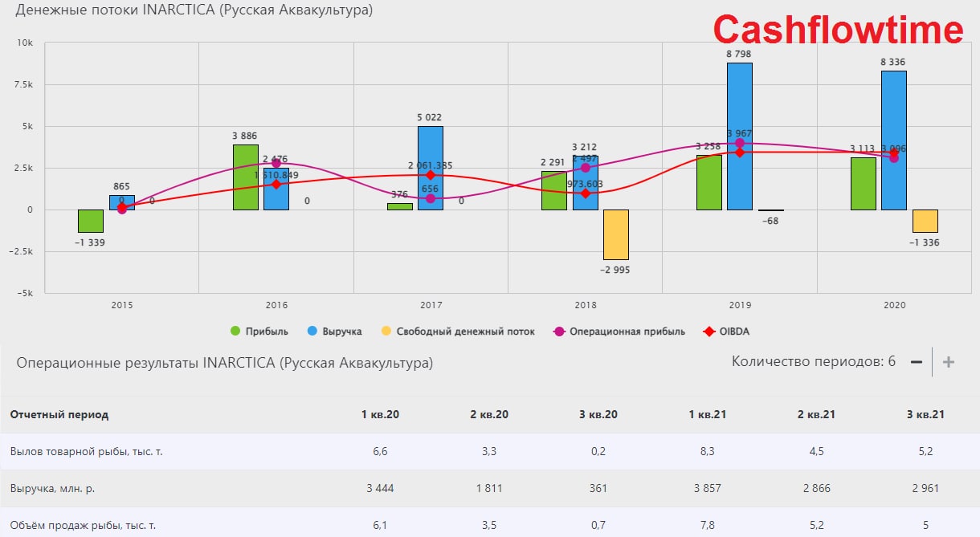Increase number of periods with plus
Screen dimensions: 980x537
(949, 362)
